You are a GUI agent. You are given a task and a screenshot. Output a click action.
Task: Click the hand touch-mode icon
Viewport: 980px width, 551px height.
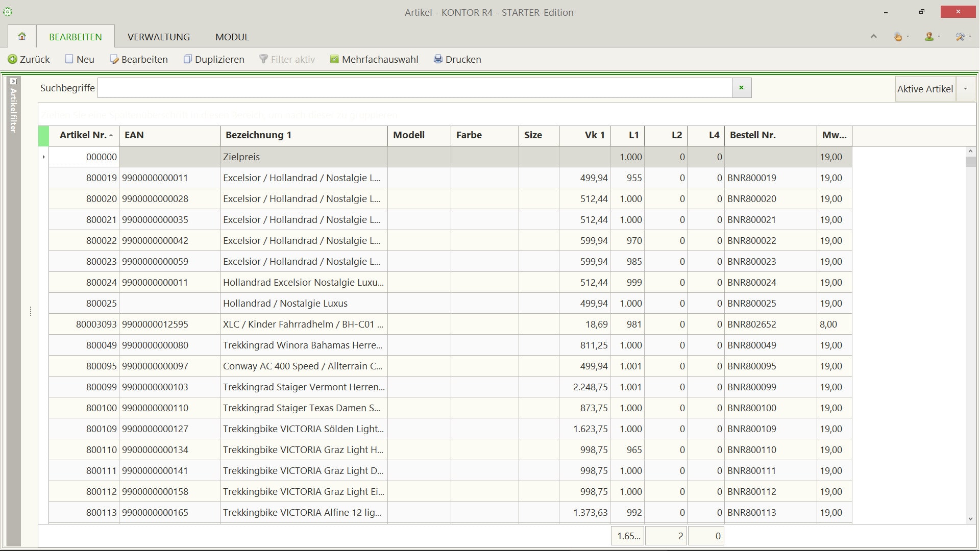pyautogui.click(x=898, y=37)
